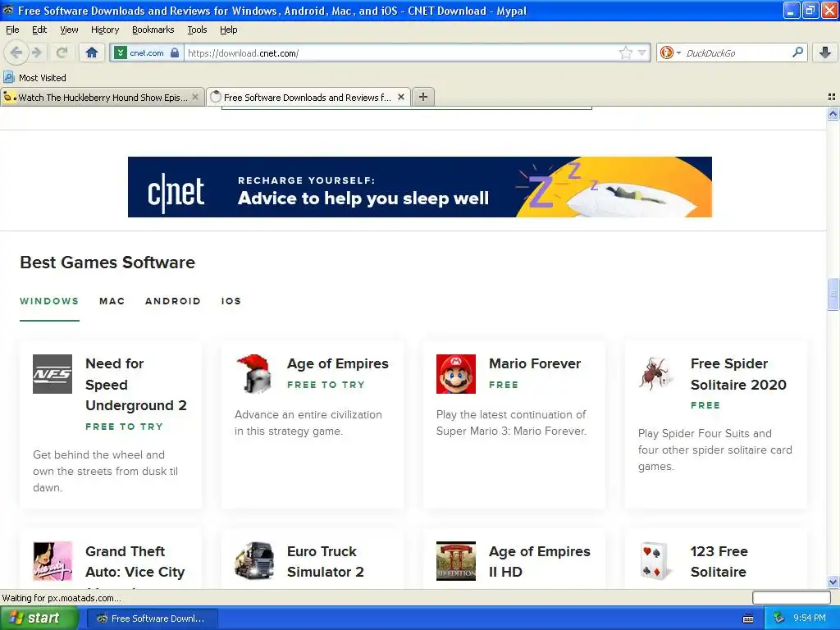Open the Help menu
Image resolution: width=840 pixels, height=630 pixels.
[x=228, y=30]
